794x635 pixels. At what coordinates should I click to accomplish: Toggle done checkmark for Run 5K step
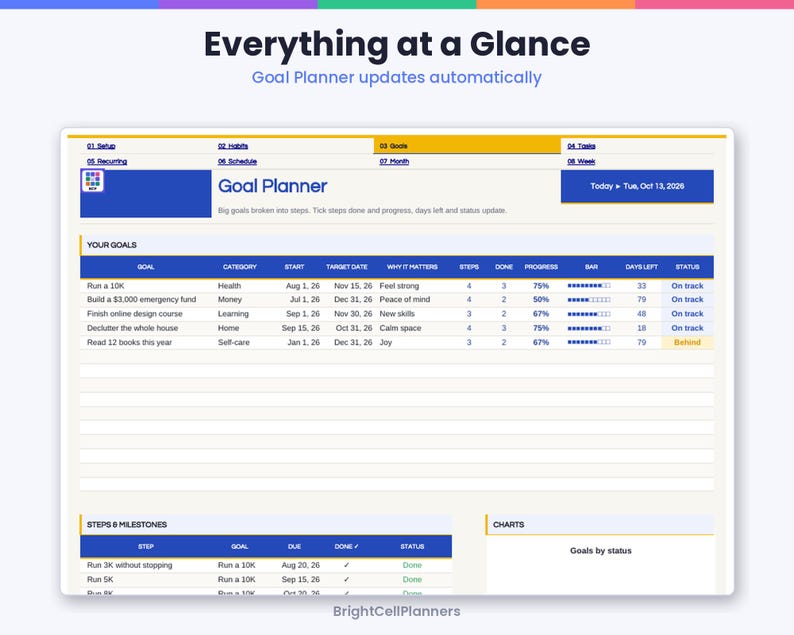click(346, 579)
